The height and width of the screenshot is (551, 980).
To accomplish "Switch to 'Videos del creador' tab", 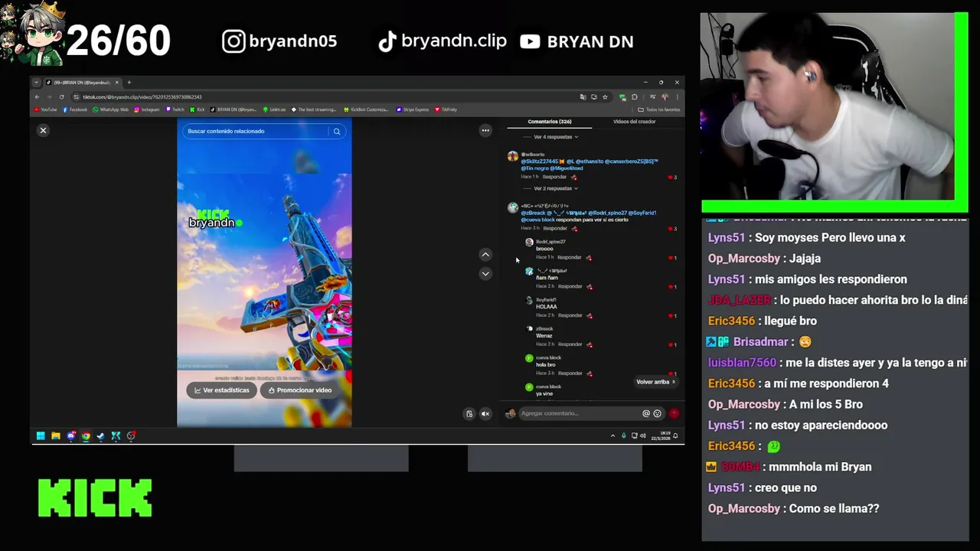I will click(x=634, y=122).
